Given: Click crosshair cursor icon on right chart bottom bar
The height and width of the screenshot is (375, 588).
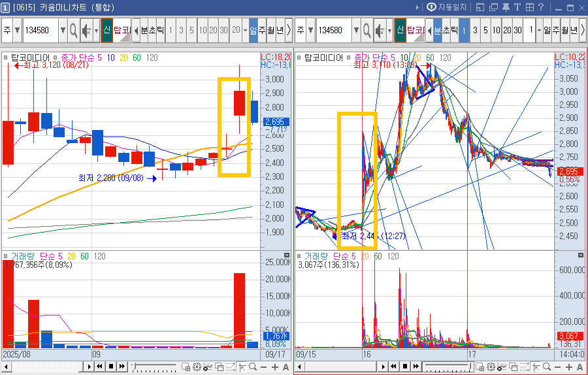Looking at the screenshot, I should tap(536, 367).
